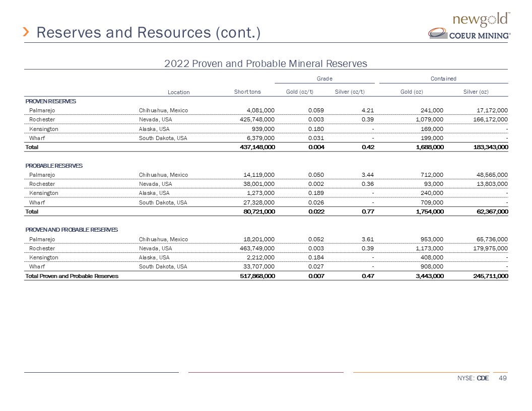The image size is (532, 411).
Task: Click the 425,748,000 Rochester proven short tons
Action: [x=252, y=119]
